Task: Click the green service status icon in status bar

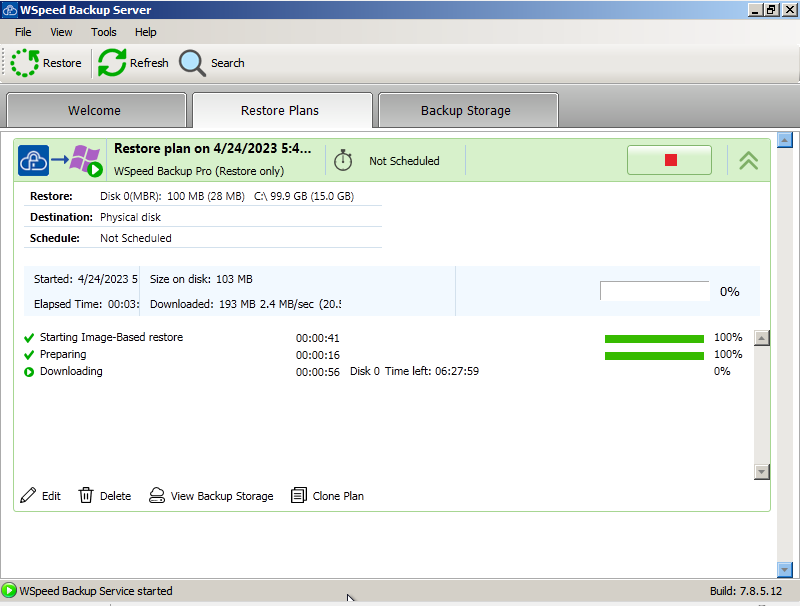Action: 9,591
